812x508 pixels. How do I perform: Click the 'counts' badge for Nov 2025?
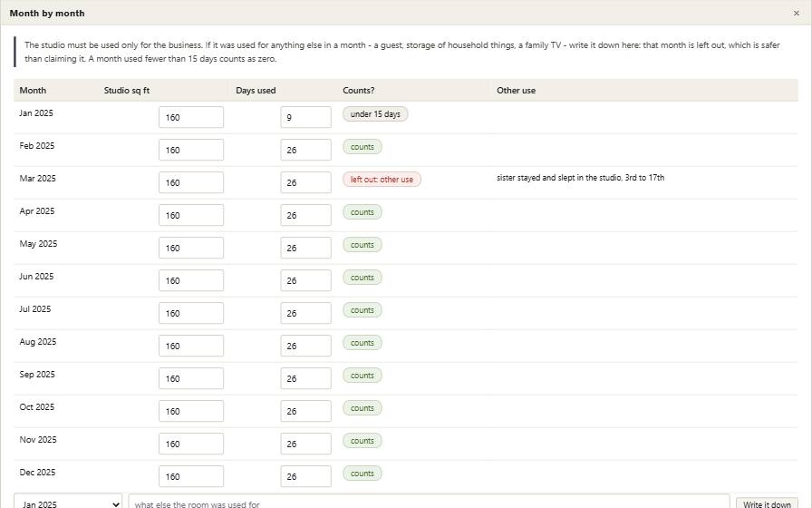point(362,441)
